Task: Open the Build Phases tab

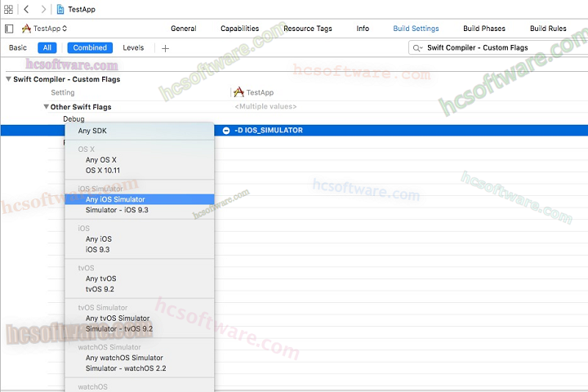Action: [484, 29]
